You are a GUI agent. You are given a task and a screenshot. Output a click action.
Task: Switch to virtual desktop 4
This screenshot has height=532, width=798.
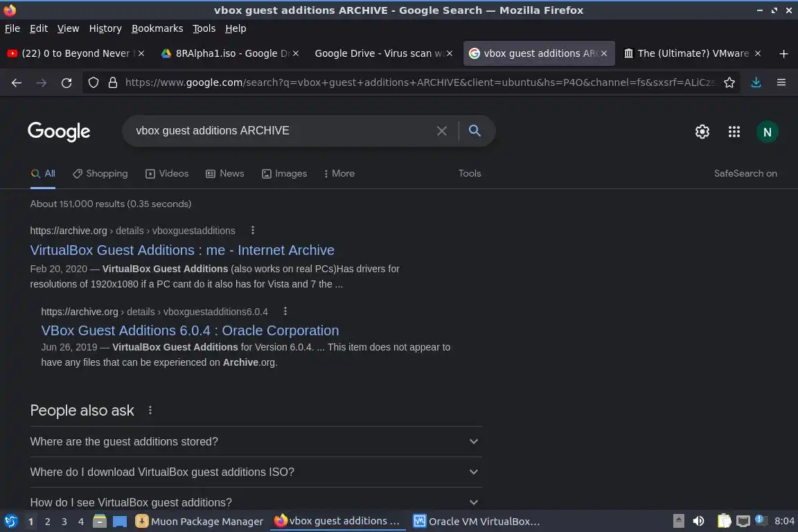81,522
